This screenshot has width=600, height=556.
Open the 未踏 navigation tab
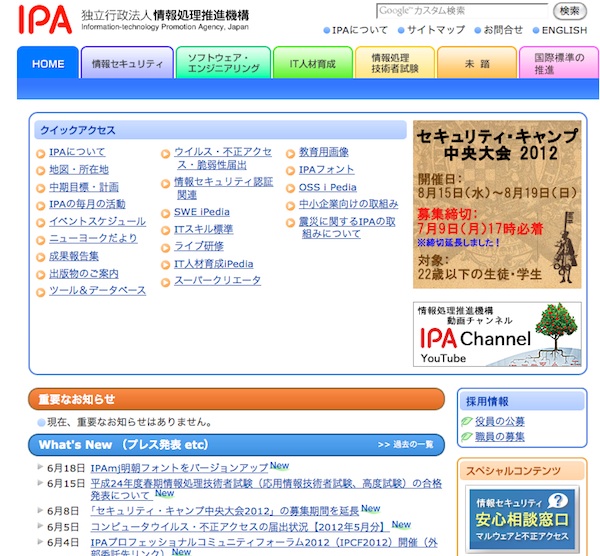(x=476, y=64)
